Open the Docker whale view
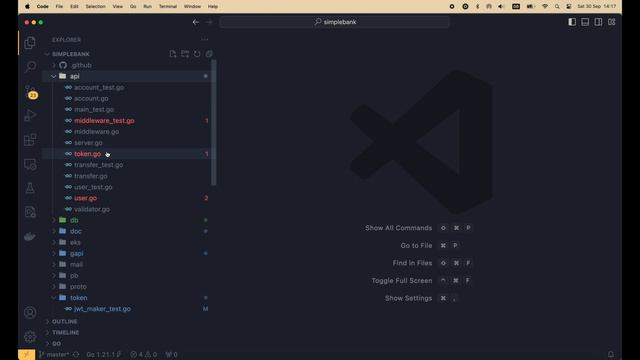This screenshot has width=640, height=360. point(30,236)
